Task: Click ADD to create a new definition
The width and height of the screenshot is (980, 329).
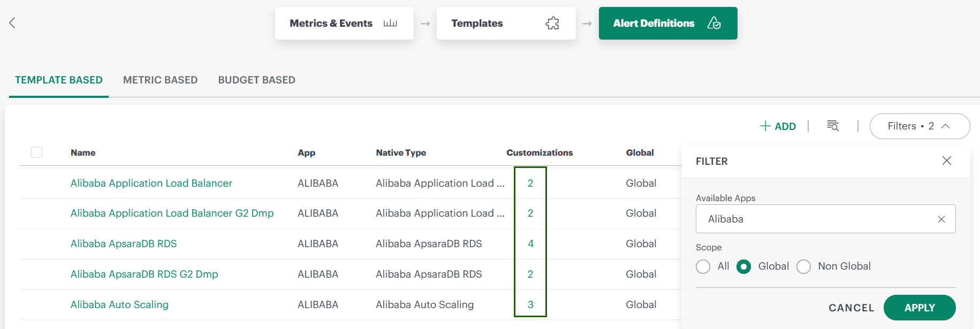Action: [x=778, y=126]
